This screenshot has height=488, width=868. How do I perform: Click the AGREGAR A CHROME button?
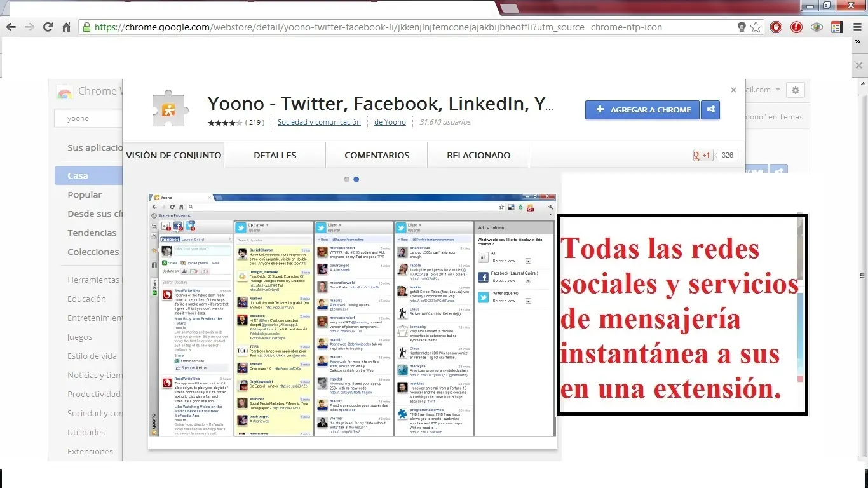642,110
